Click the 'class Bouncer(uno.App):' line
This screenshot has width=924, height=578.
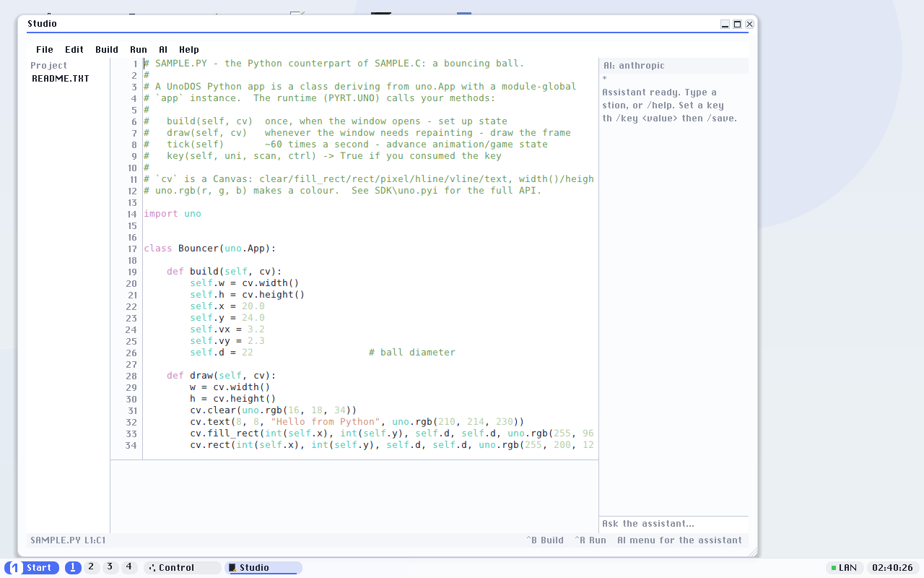210,249
